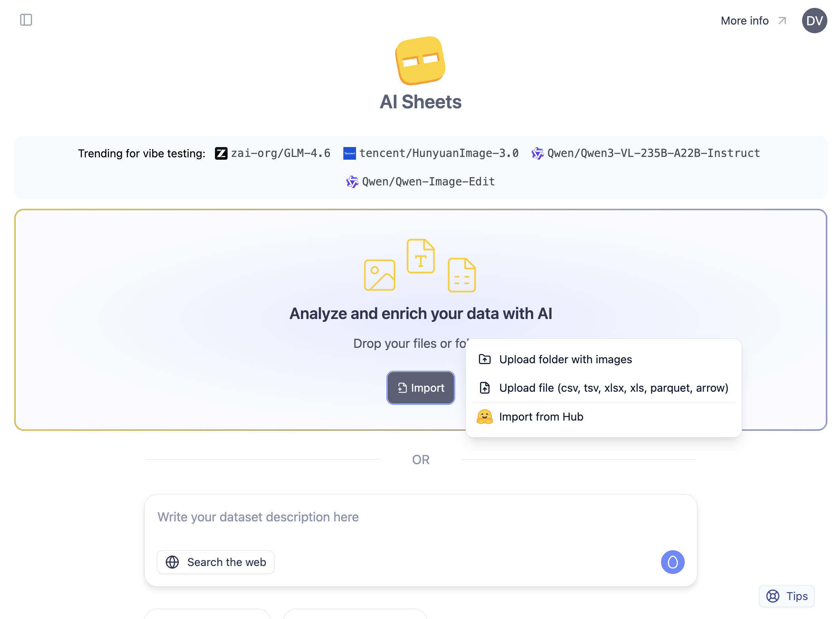The image size is (840, 619).
Task: Toggle the Search the web option
Action: coord(216,562)
